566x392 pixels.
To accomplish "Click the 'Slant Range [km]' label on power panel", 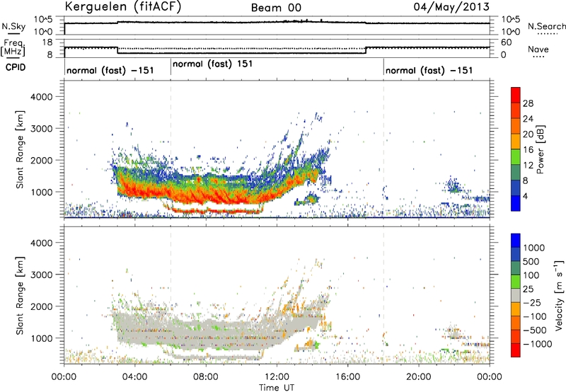I will pos(20,149).
